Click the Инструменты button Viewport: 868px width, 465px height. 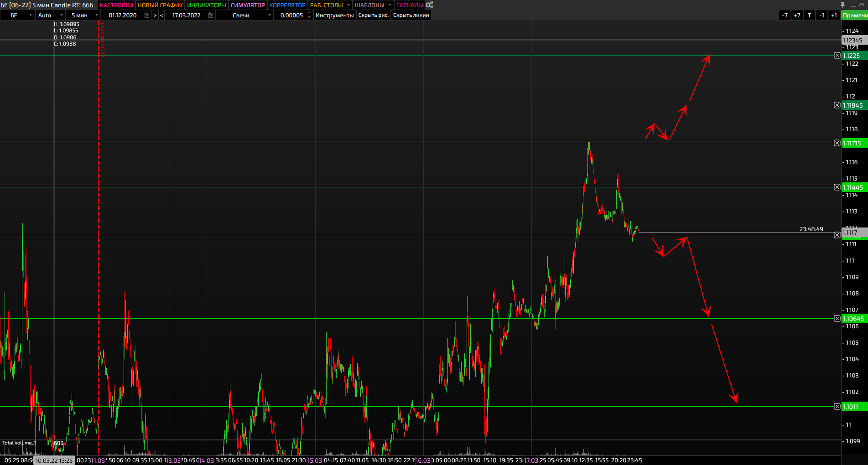click(335, 15)
